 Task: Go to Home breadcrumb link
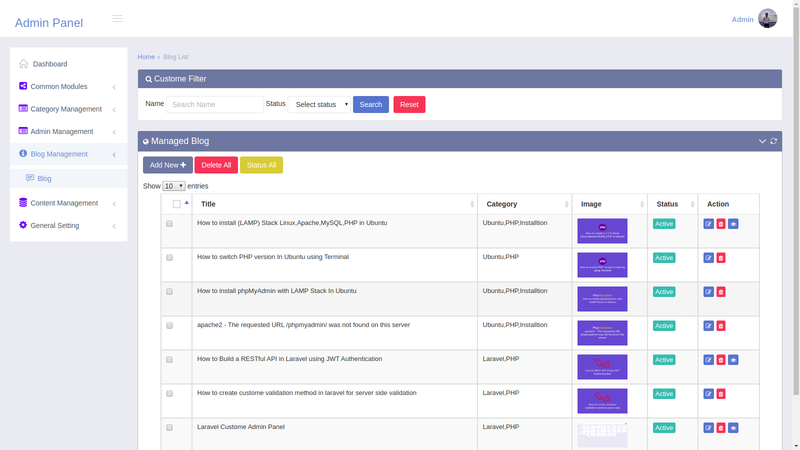coord(146,57)
